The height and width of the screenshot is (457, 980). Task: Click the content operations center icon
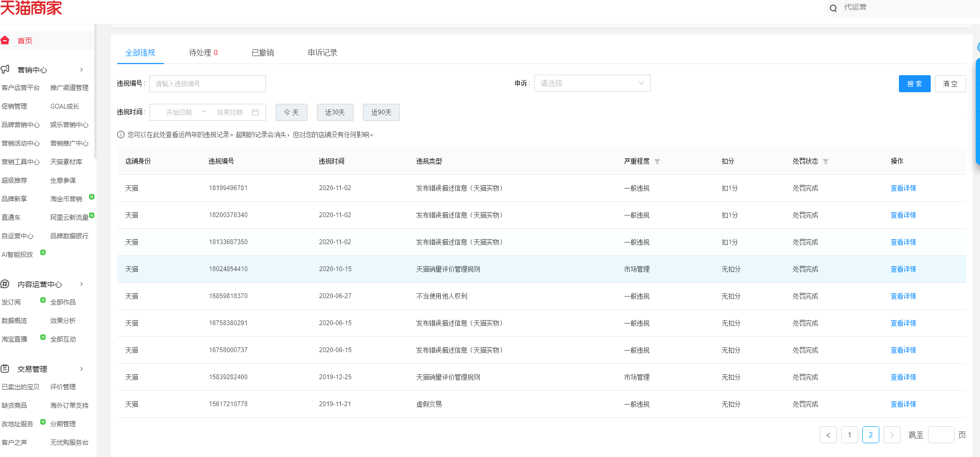click(5, 284)
